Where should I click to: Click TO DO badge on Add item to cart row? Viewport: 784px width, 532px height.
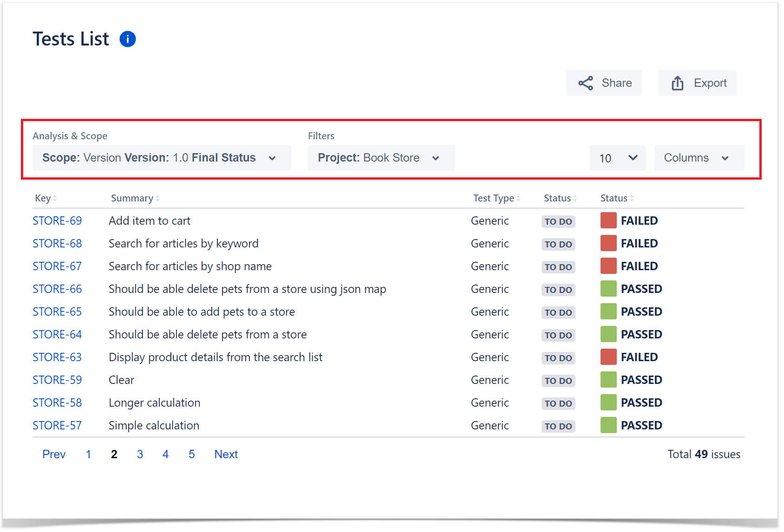coord(558,222)
